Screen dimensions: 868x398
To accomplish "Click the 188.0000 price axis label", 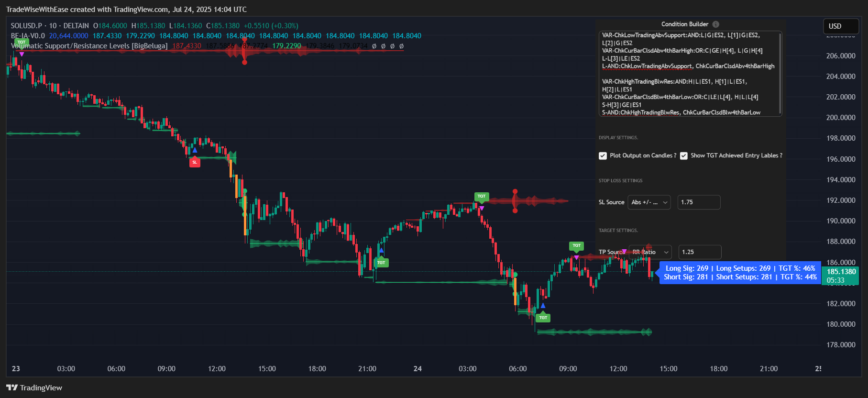I will tap(841, 242).
